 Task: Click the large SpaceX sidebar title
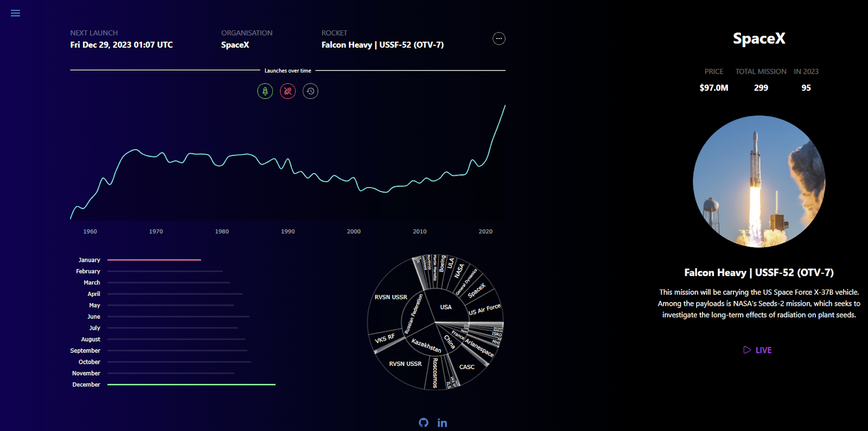(x=759, y=38)
